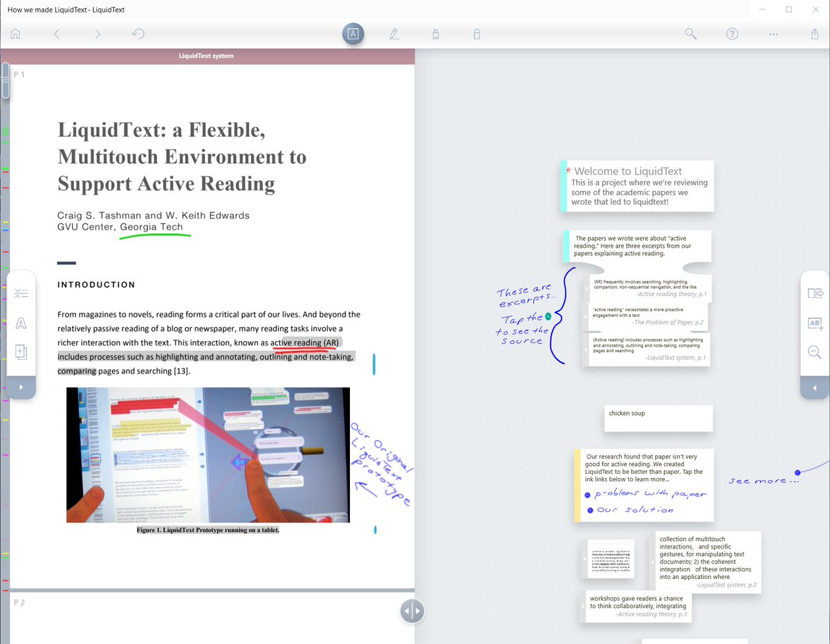This screenshot has width=830, height=644.
Task: Select the text selection mode tool
Action: click(353, 34)
